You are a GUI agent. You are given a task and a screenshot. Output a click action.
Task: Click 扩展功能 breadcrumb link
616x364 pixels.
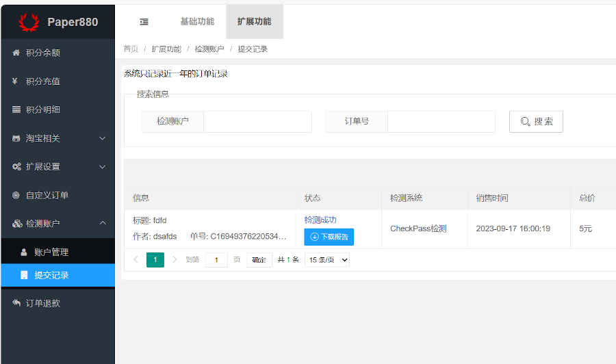coord(166,49)
